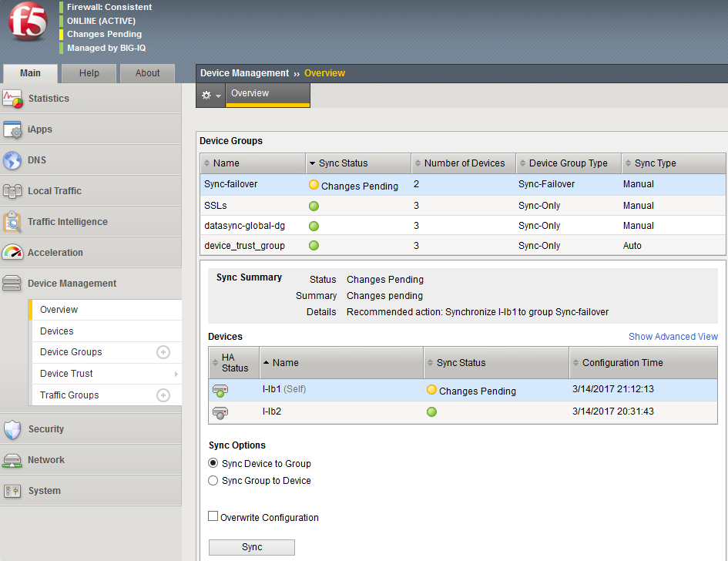The height and width of the screenshot is (561, 728).
Task: Click the yellow Changes Pending status indicator
Action: point(314,185)
